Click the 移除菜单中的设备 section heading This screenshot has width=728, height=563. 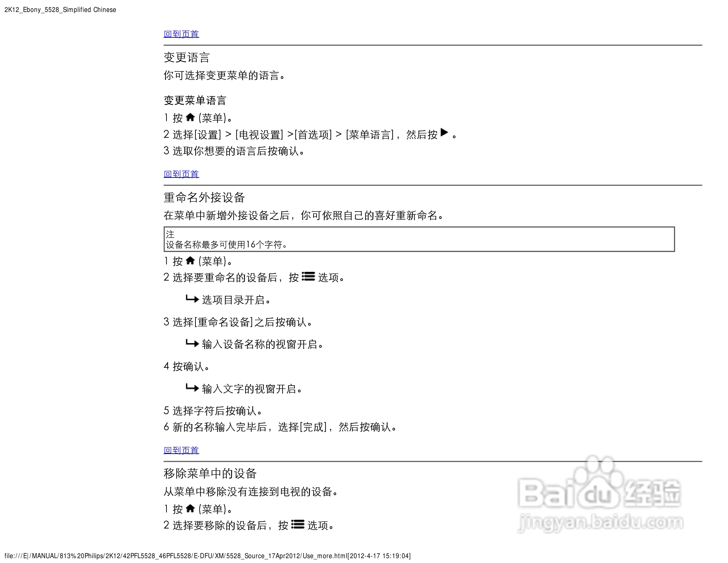pos(210,474)
